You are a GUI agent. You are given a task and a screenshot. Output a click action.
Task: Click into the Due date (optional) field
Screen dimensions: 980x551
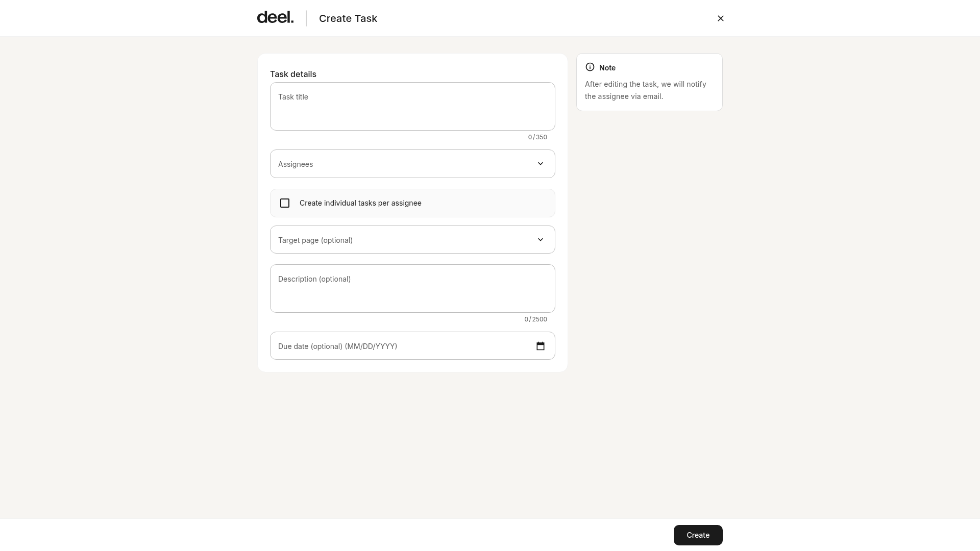412,346
